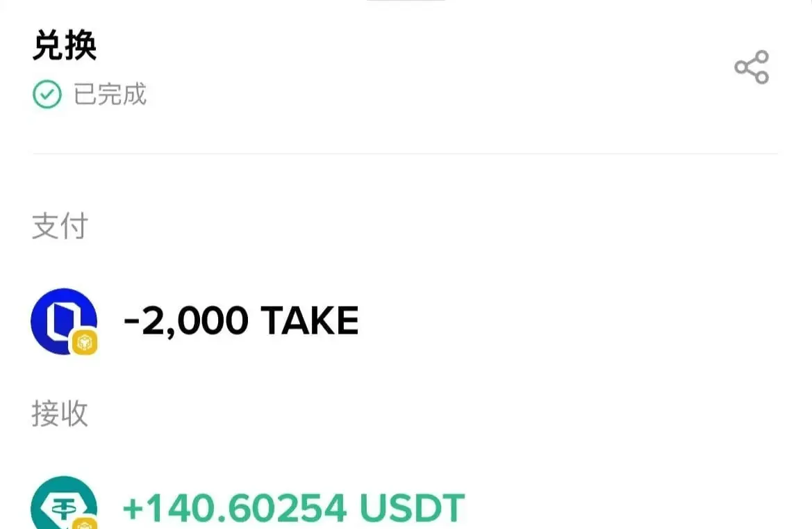
Task: Click the yellow BNB badge on USDT logo
Action: (85, 523)
